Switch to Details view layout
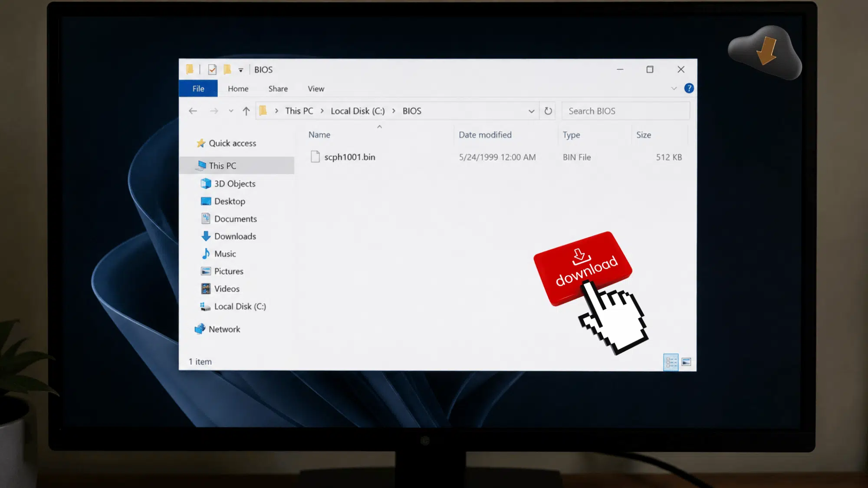The width and height of the screenshot is (868, 488). click(671, 362)
